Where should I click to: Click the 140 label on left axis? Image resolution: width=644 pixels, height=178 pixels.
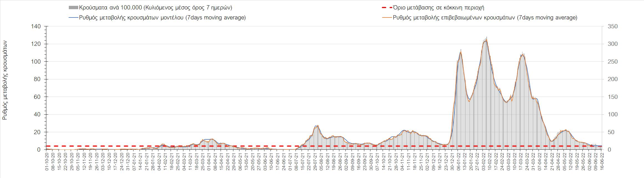pyautogui.click(x=36, y=26)
